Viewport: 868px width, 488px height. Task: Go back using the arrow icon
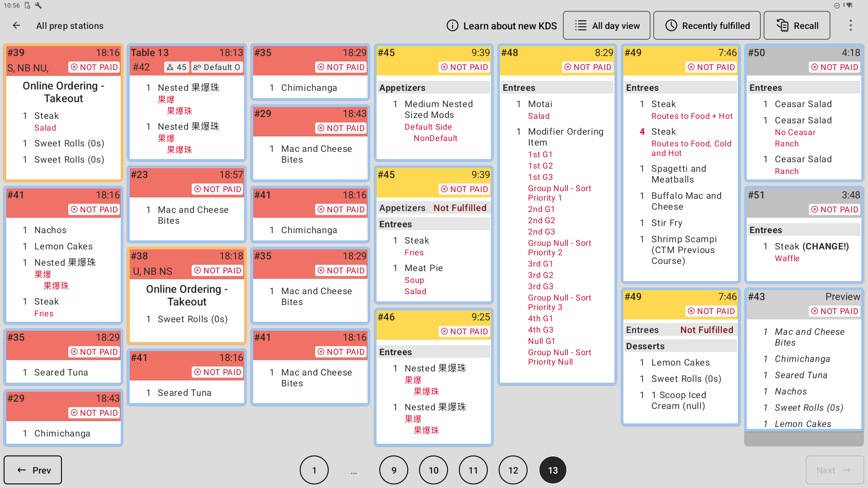pyautogui.click(x=16, y=26)
